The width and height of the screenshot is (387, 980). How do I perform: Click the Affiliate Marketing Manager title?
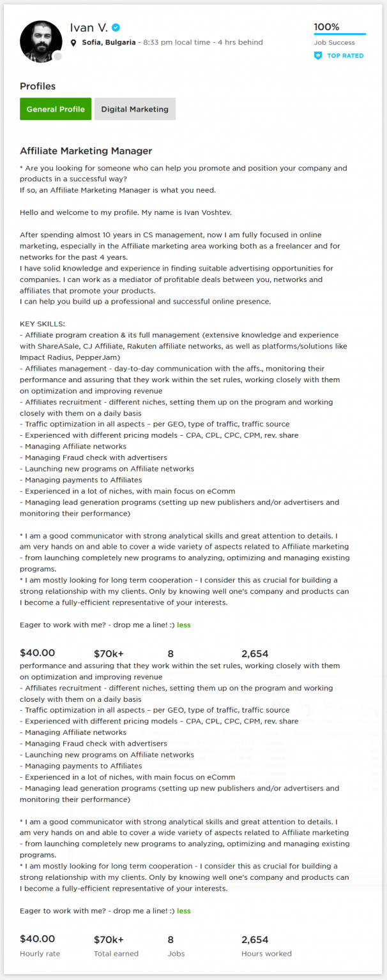tap(86, 151)
